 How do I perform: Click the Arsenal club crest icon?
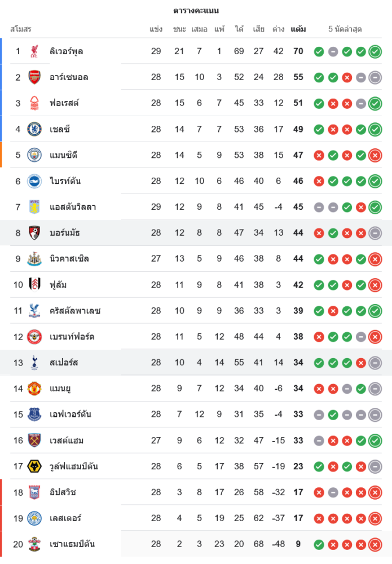(35, 77)
